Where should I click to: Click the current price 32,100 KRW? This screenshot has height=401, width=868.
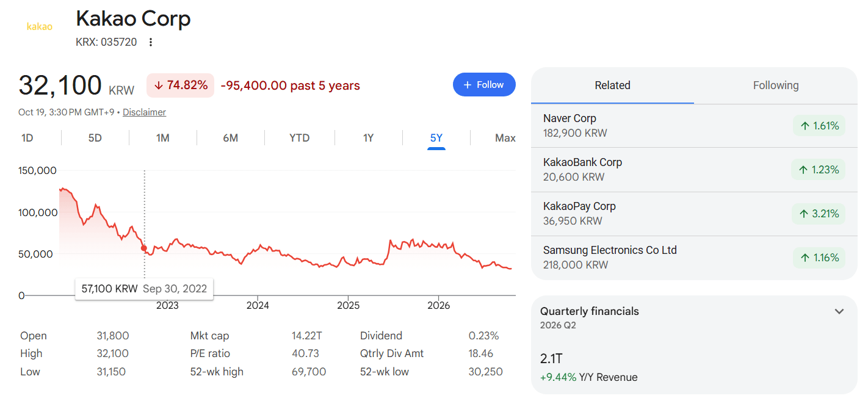(x=76, y=85)
